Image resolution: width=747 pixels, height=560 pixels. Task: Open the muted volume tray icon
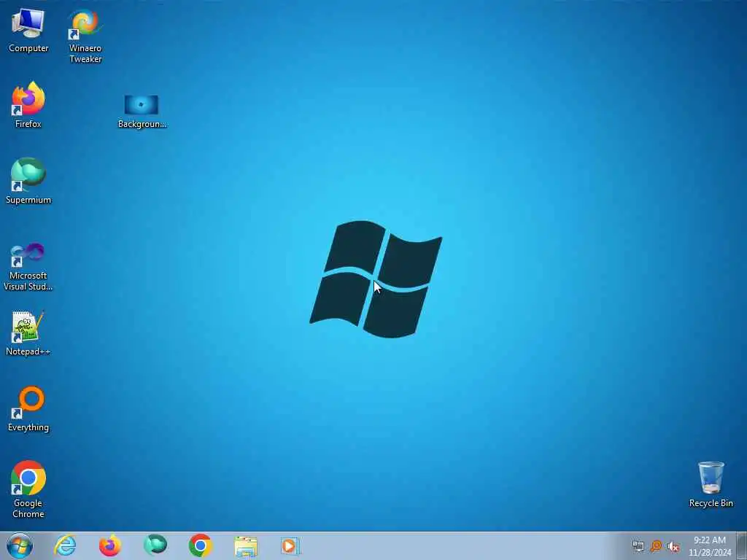tap(673, 547)
